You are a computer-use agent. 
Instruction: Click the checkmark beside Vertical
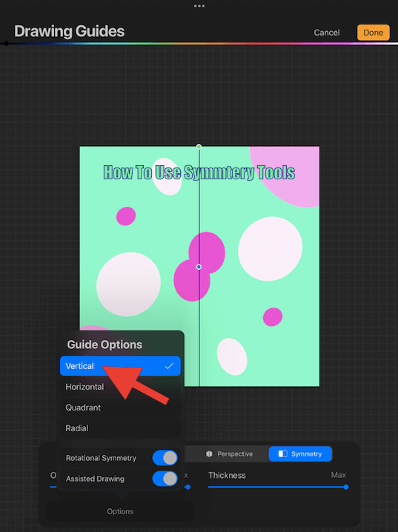[x=169, y=366]
